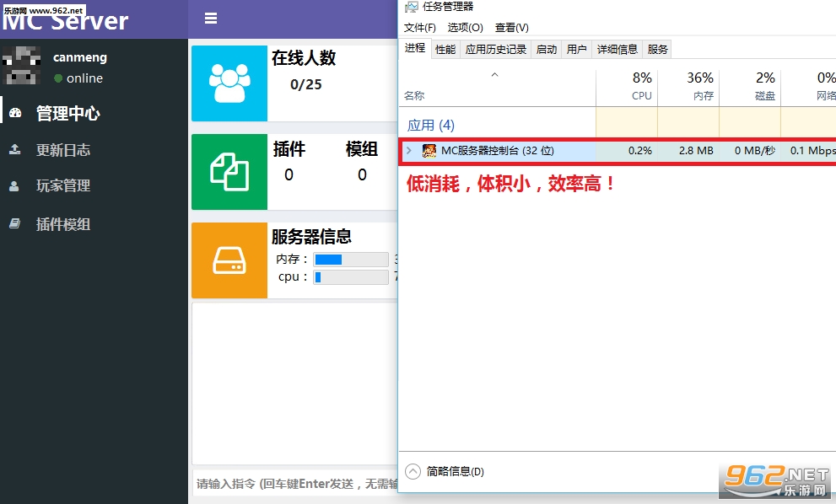Switch to the 启动 tab
Screen dimensions: 836x504
tap(547, 50)
